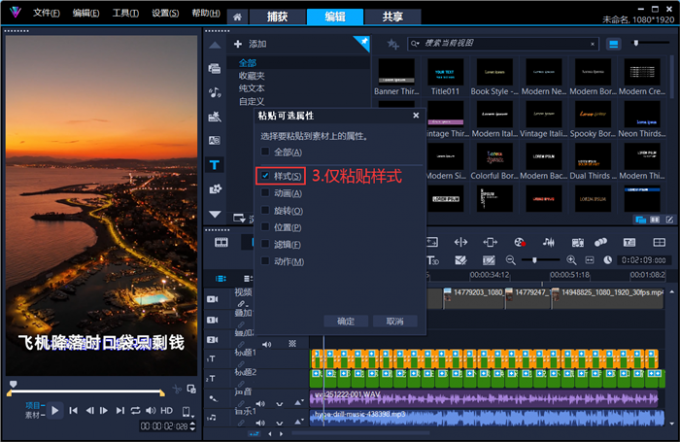Image resolution: width=680 pixels, height=442 pixels.
Task: Open the 文件(F) menu
Action: [45, 13]
